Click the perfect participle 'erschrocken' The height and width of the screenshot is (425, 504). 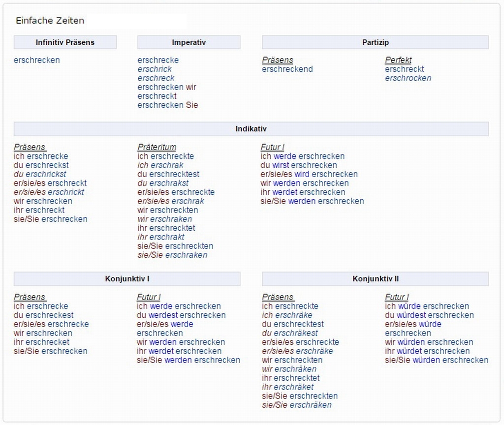point(408,78)
